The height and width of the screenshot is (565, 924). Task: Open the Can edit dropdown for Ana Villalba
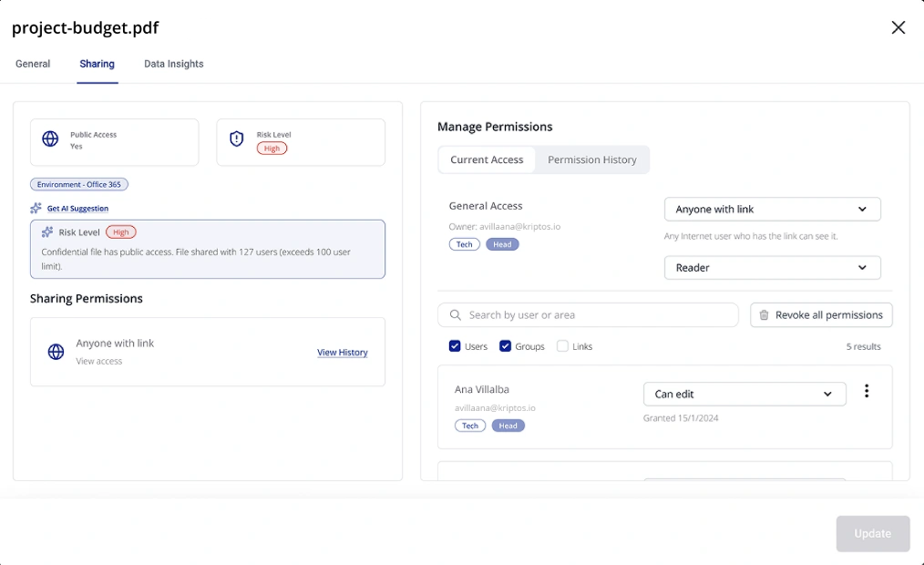click(744, 393)
